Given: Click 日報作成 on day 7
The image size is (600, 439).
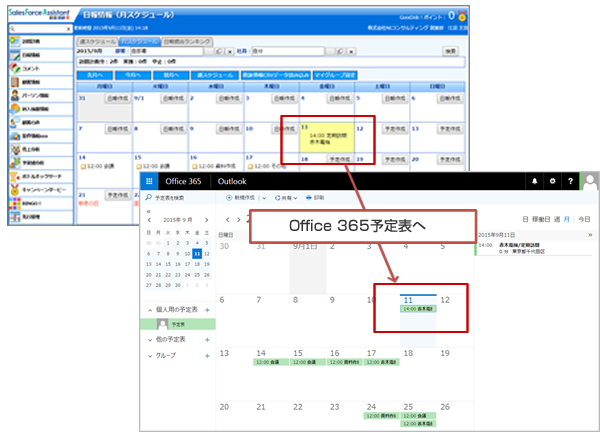Looking at the screenshot, I should click(x=118, y=129).
